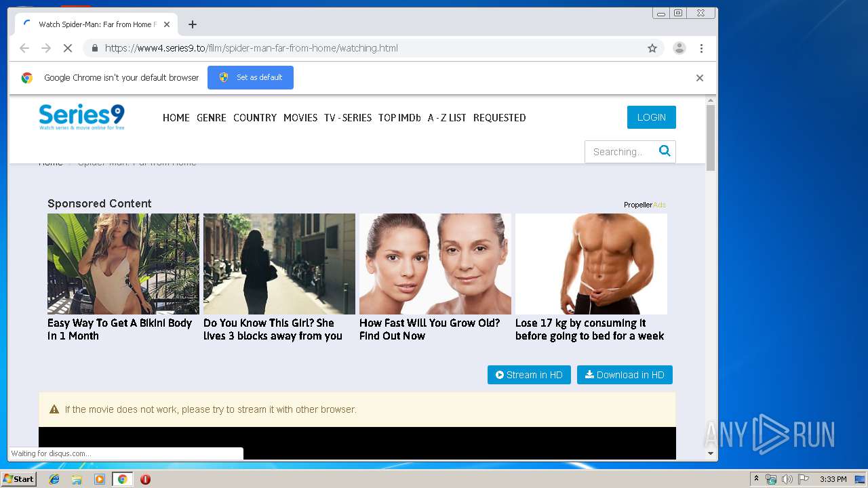Click the PropellerAds label
This screenshot has width=868, height=488.
[x=645, y=205]
